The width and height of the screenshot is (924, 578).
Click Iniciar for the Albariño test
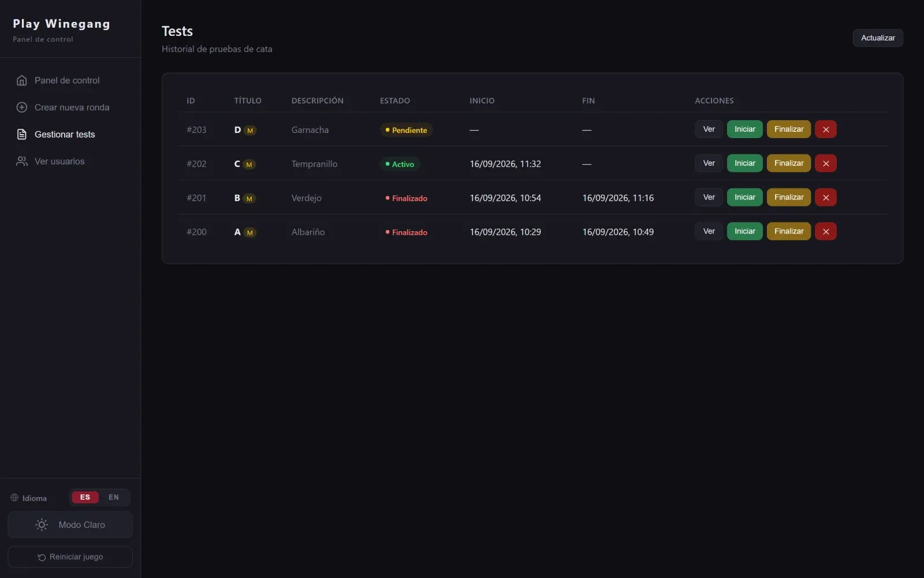745,232
